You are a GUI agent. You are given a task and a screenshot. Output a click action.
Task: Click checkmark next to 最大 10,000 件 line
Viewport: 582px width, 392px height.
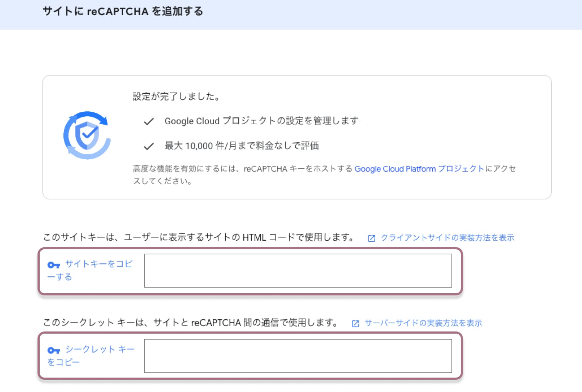(x=149, y=146)
